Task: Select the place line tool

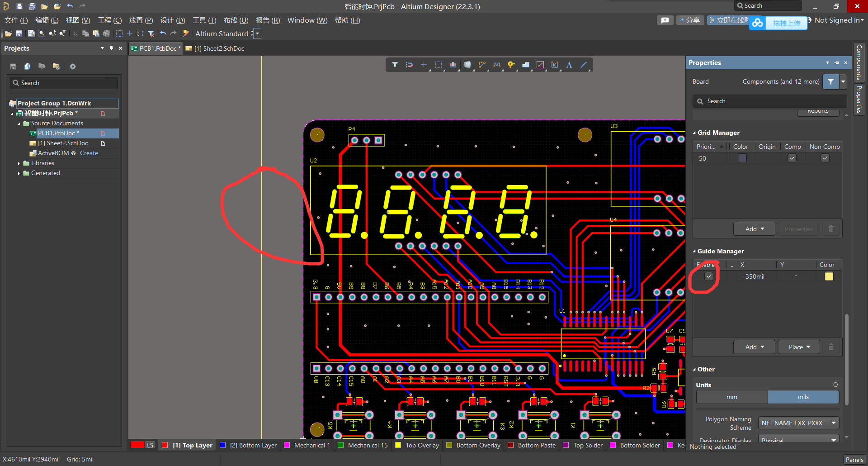Action: 584,65
